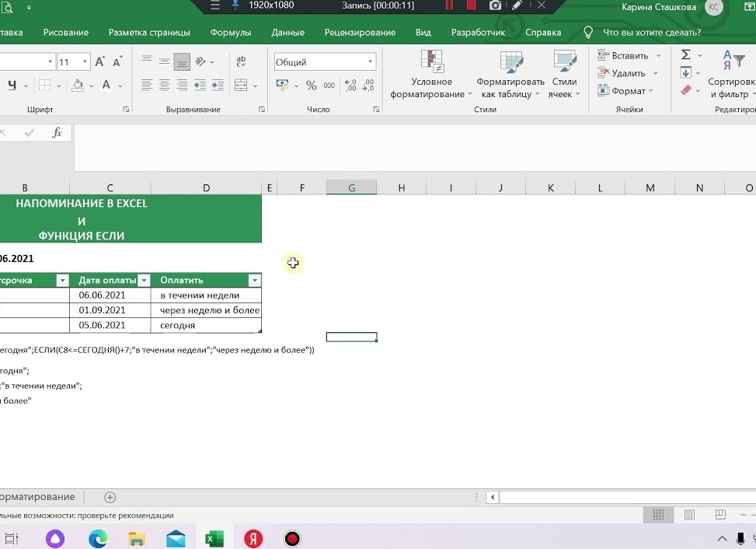Toggle wrap text in alignment group

point(241,62)
